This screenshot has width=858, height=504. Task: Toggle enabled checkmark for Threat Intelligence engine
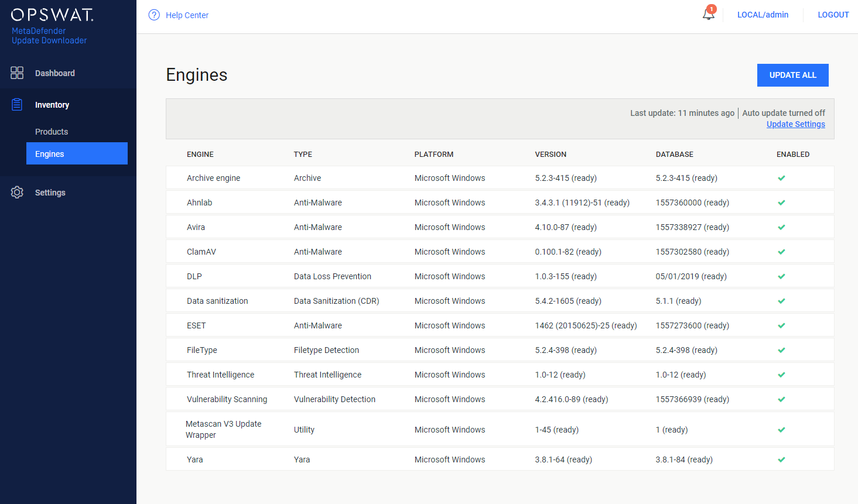[x=781, y=375]
